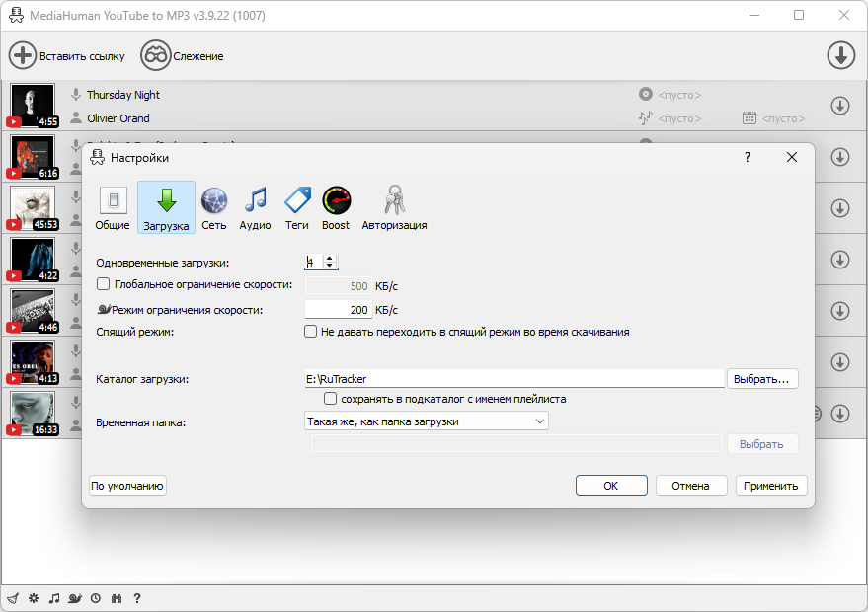
Task: Click the clock icon in status bar
Action: pyautogui.click(x=96, y=598)
